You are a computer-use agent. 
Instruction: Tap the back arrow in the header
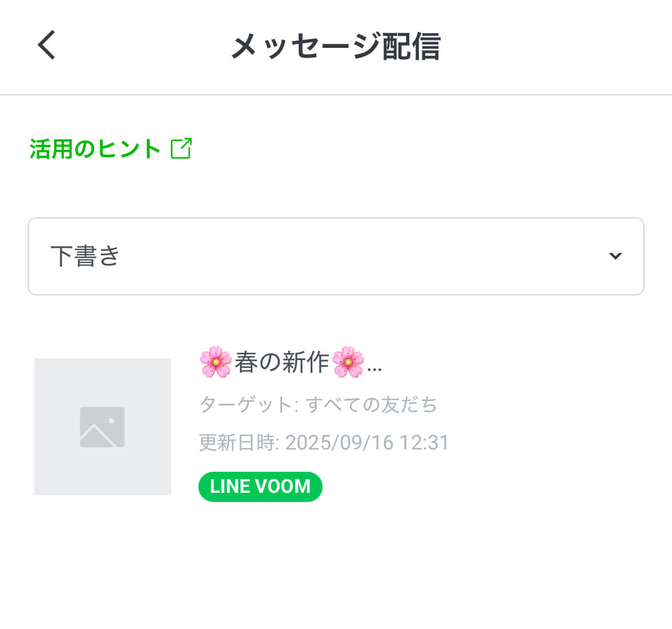[47, 45]
